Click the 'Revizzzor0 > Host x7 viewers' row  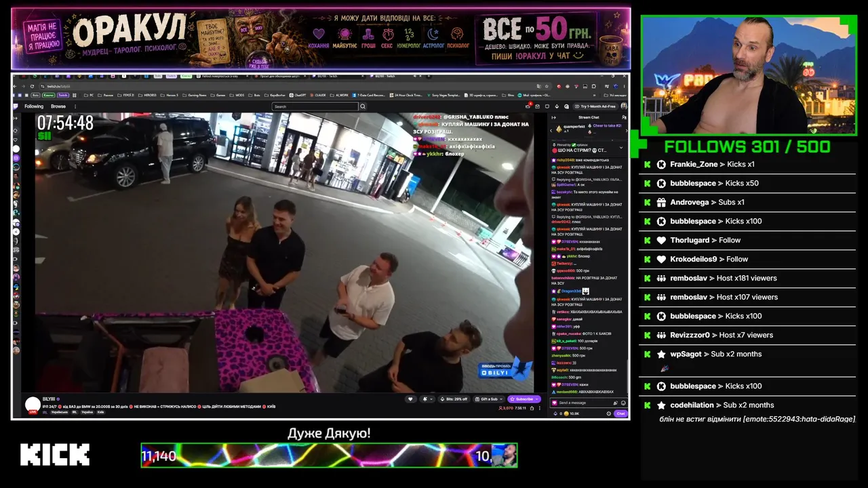point(747,335)
